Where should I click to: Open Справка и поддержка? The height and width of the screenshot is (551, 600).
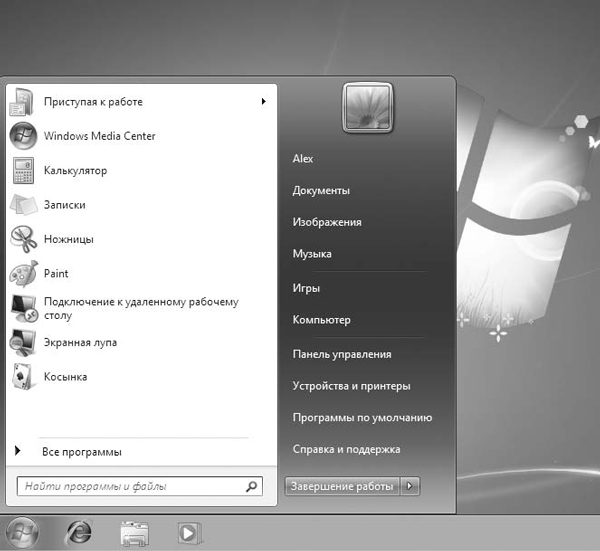346,449
